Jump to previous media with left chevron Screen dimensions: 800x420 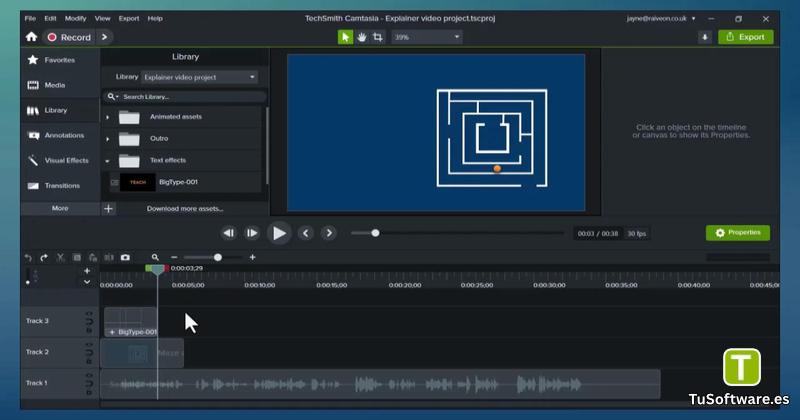(x=306, y=233)
